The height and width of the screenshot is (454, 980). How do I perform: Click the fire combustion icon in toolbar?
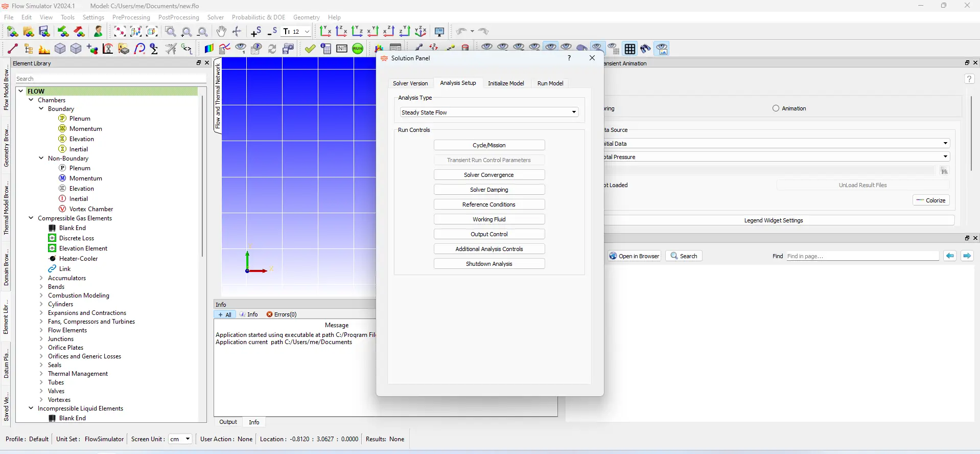(x=44, y=49)
